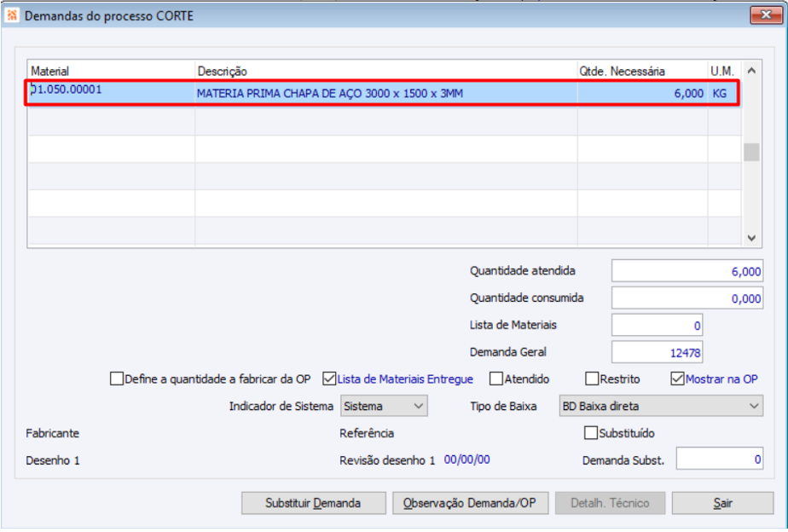
Task: Click the Lista de Materiais field
Action: pos(657,326)
